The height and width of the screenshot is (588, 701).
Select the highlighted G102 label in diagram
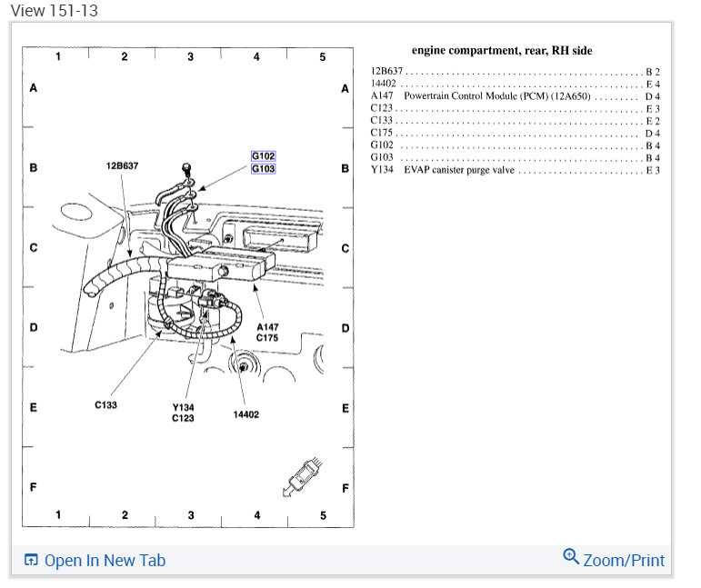pyautogui.click(x=264, y=156)
